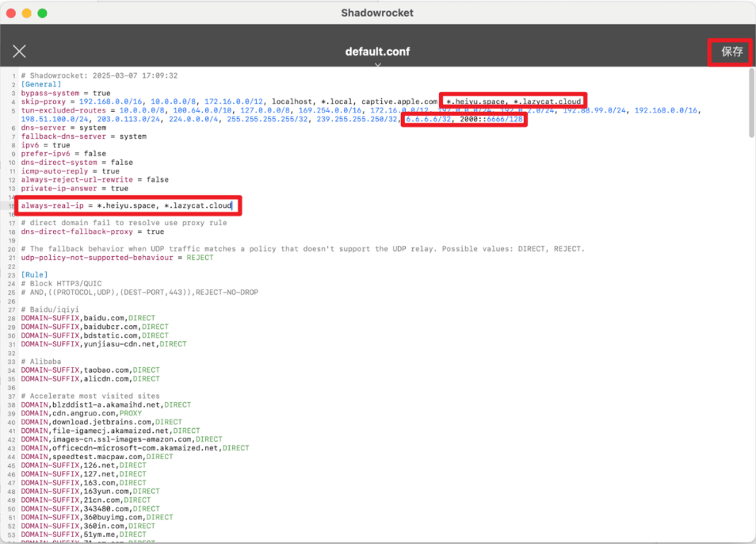Click the green macOS fullscreen button
Screen dimensions: 756x544
pos(43,13)
